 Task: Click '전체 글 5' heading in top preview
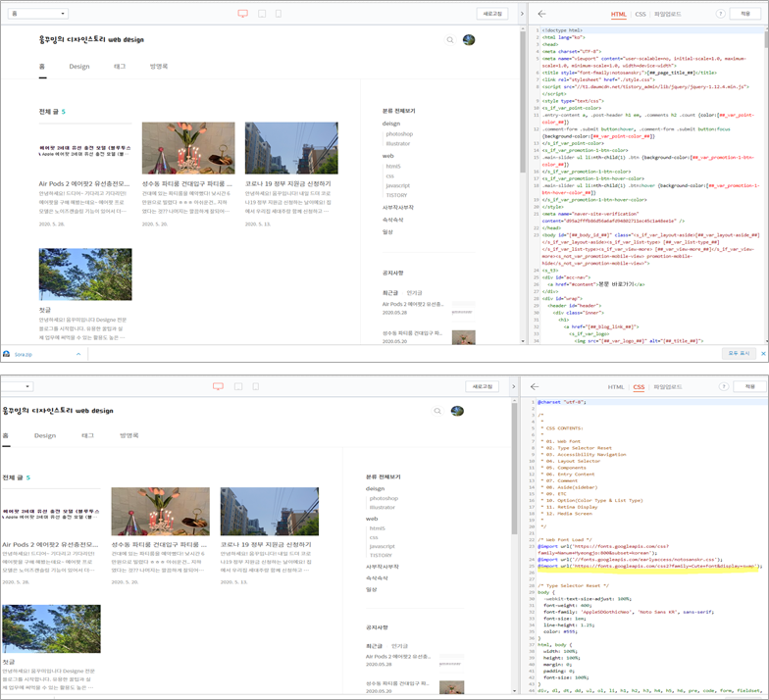[x=52, y=112]
